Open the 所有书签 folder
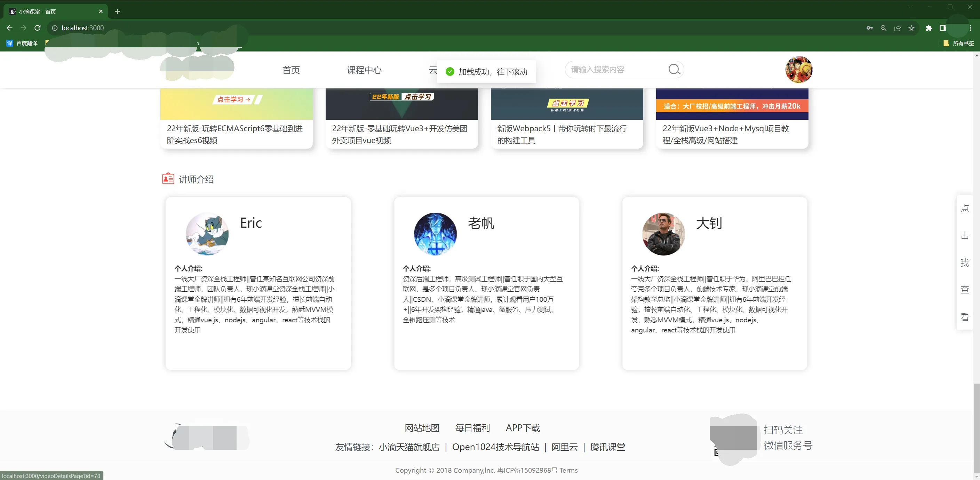 [959, 43]
